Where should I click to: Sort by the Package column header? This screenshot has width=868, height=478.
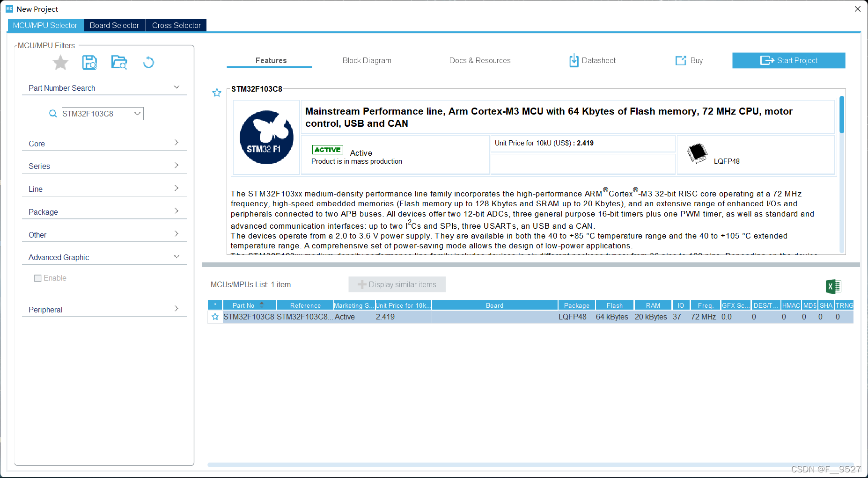click(576, 305)
